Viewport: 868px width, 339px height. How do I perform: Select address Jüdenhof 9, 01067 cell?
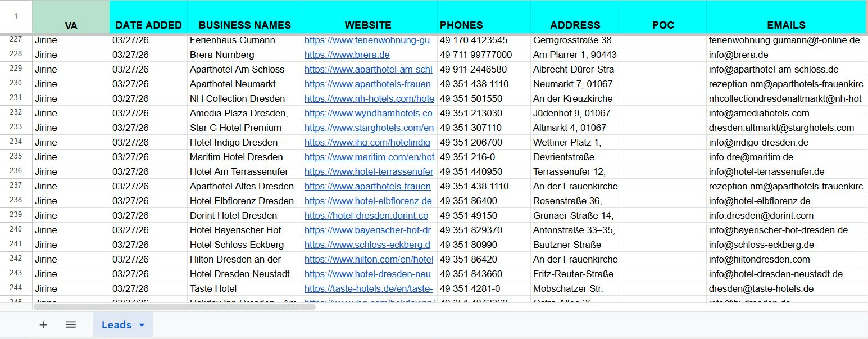tap(575, 113)
